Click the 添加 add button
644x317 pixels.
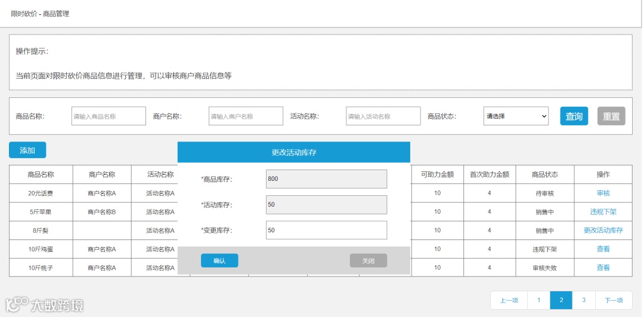(27, 150)
